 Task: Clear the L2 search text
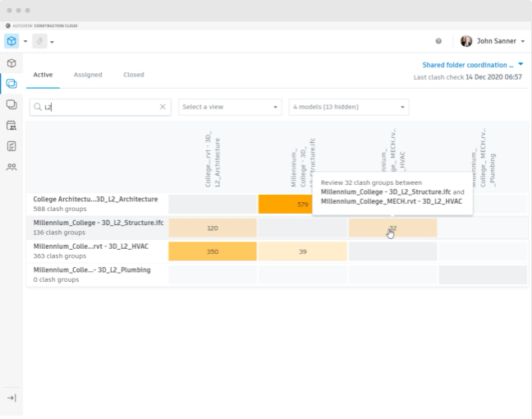(163, 107)
